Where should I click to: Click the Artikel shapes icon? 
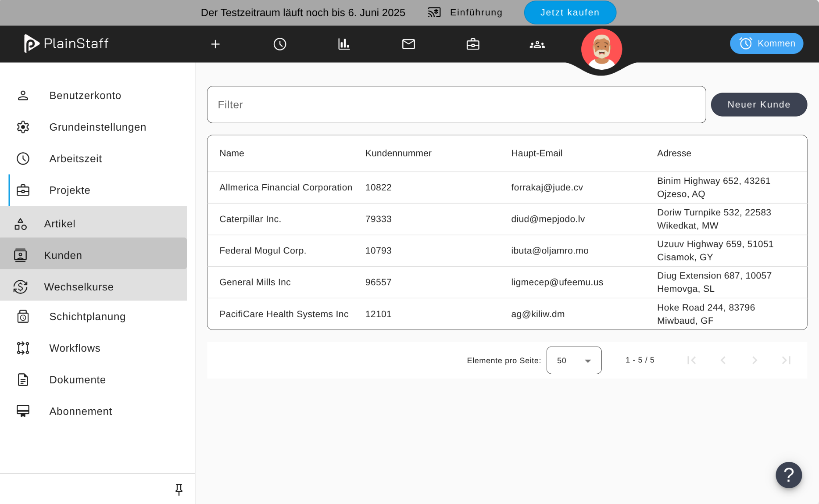pos(21,224)
